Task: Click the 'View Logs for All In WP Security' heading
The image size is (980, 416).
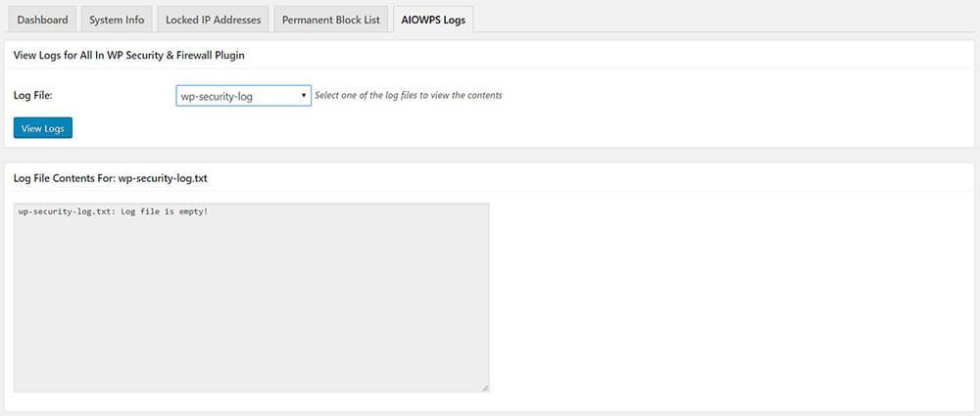Action: (x=128, y=56)
